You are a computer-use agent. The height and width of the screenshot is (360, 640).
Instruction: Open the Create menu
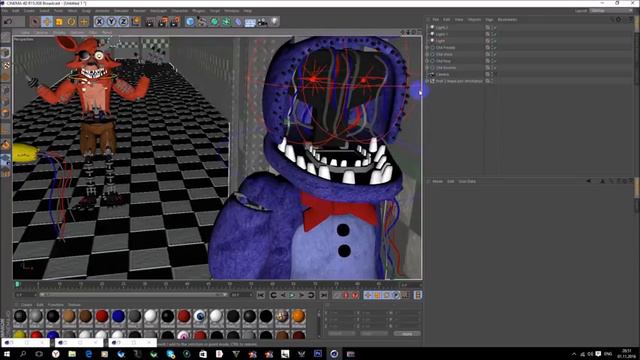pos(29,11)
